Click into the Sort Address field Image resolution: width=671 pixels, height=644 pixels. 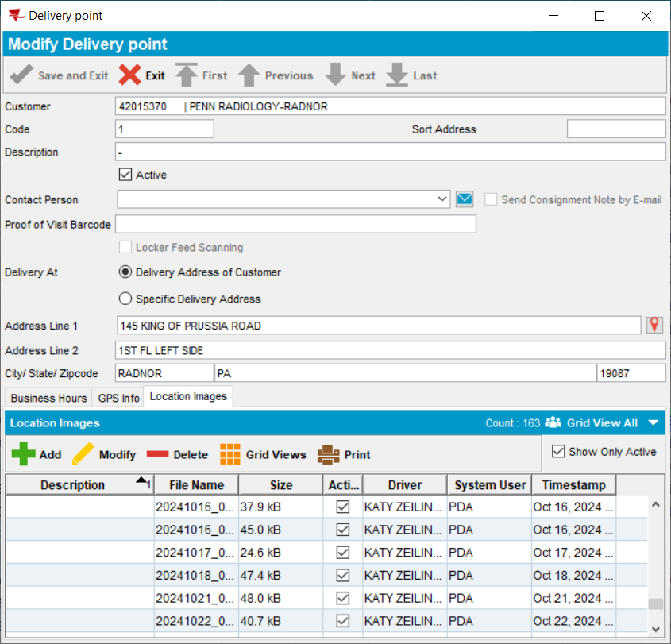pos(615,129)
